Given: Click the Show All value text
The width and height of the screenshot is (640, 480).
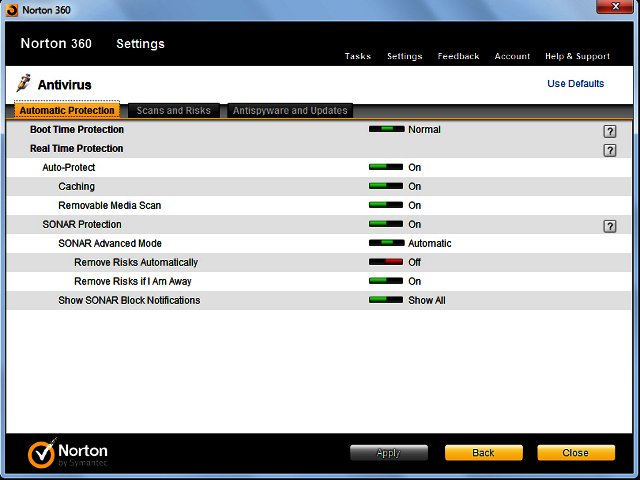Looking at the screenshot, I should tap(427, 300).
